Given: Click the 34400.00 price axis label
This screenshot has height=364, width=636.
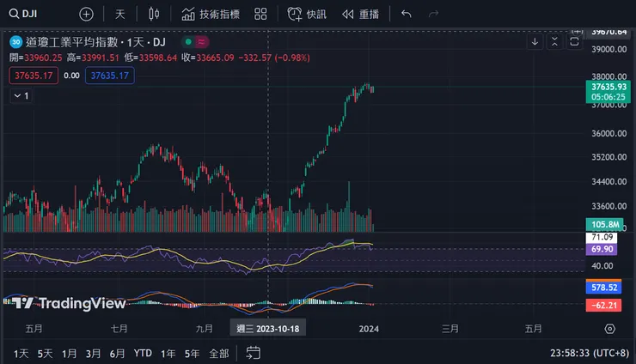Looking at the screenshot, I should [608, 182].
